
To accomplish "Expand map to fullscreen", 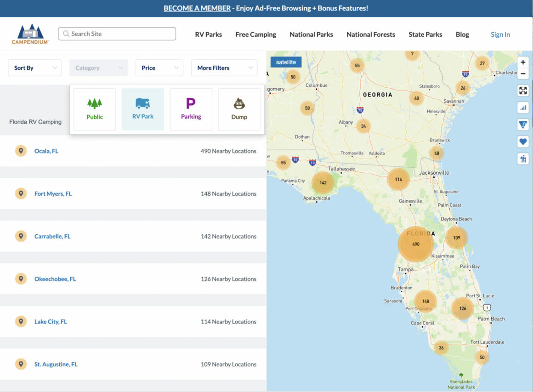I will (523, 91).
